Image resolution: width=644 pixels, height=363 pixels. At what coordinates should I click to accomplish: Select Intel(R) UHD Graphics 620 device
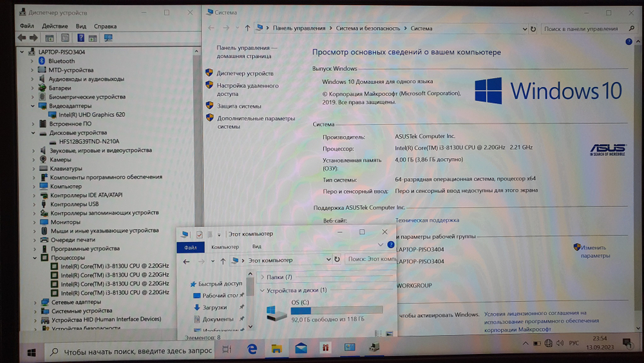[91, 115]
